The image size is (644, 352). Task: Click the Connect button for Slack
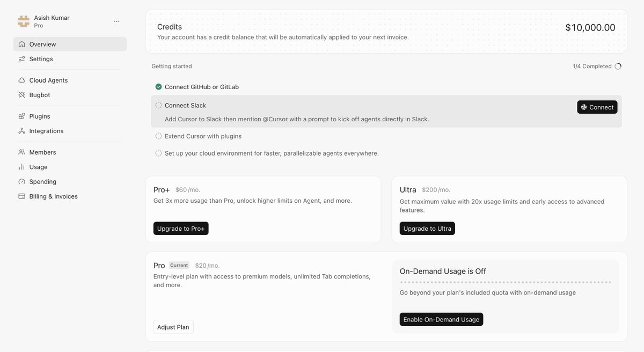[597, 107]
